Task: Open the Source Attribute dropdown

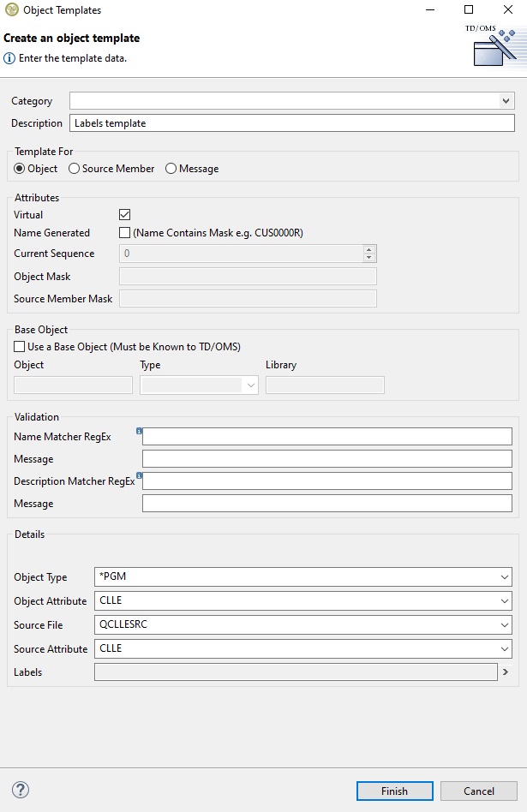Action: tap(505, 648)
